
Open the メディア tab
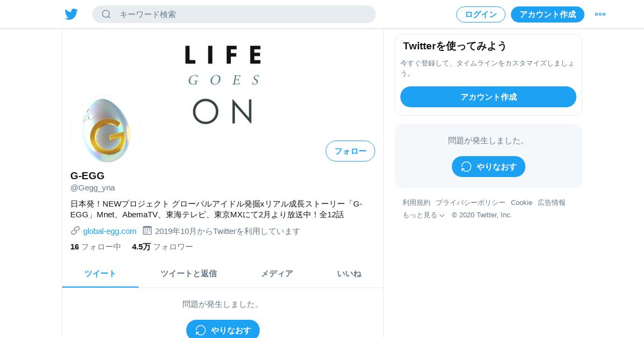click(x=277, y=274)
